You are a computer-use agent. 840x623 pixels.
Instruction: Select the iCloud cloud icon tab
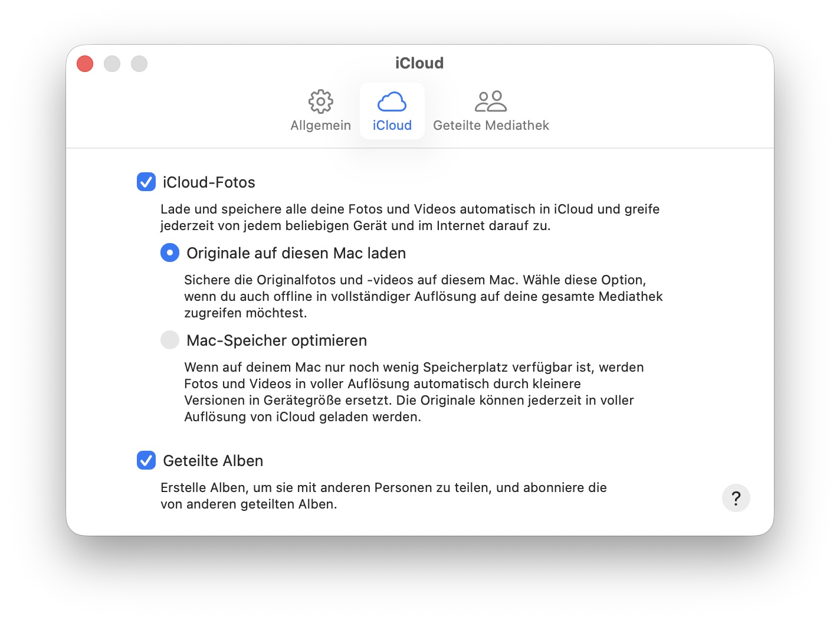392,101
